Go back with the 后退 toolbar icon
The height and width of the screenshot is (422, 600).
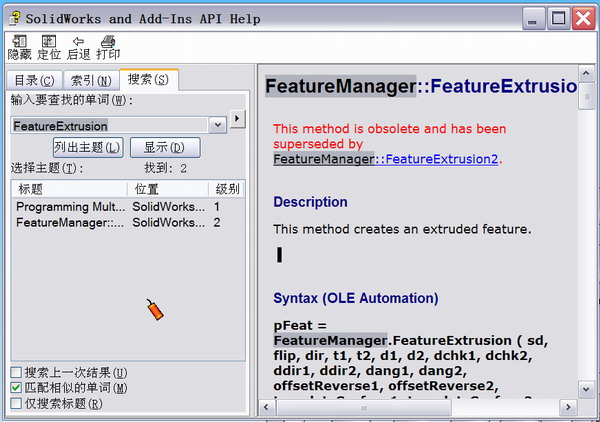click(x=78, y=48)
